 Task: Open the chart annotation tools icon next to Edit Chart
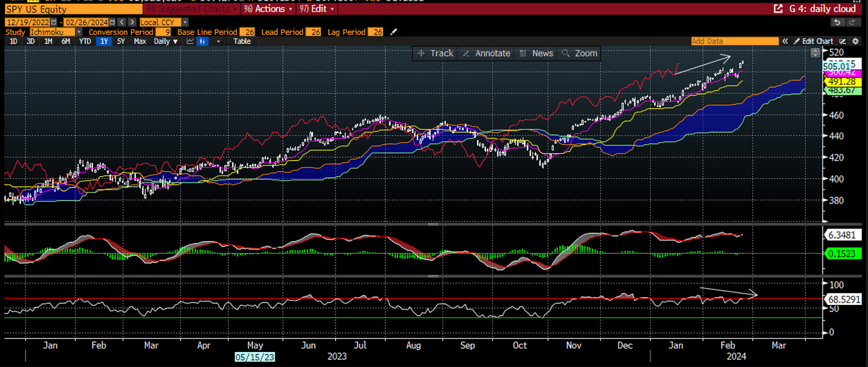point(842,41)
